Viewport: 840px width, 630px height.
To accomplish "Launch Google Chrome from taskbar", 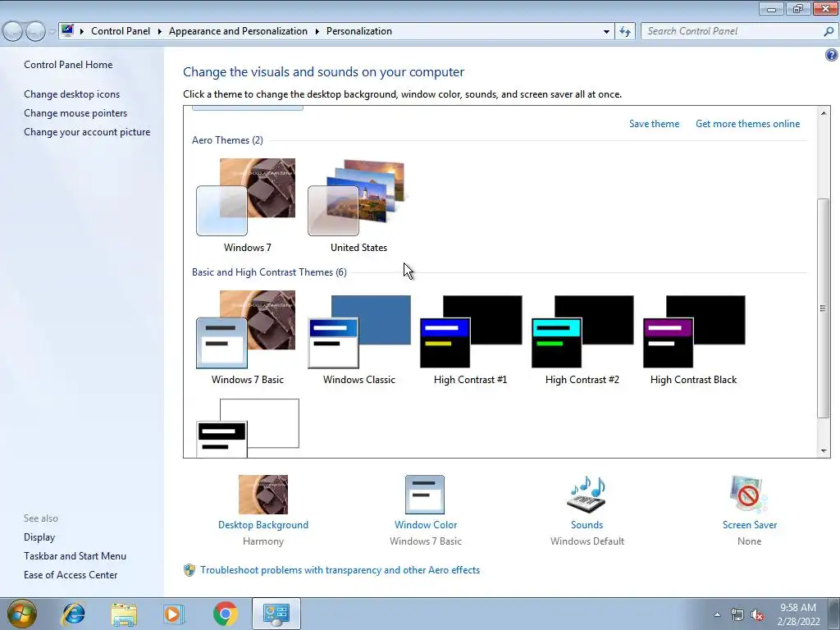I will tap(226, 614).
